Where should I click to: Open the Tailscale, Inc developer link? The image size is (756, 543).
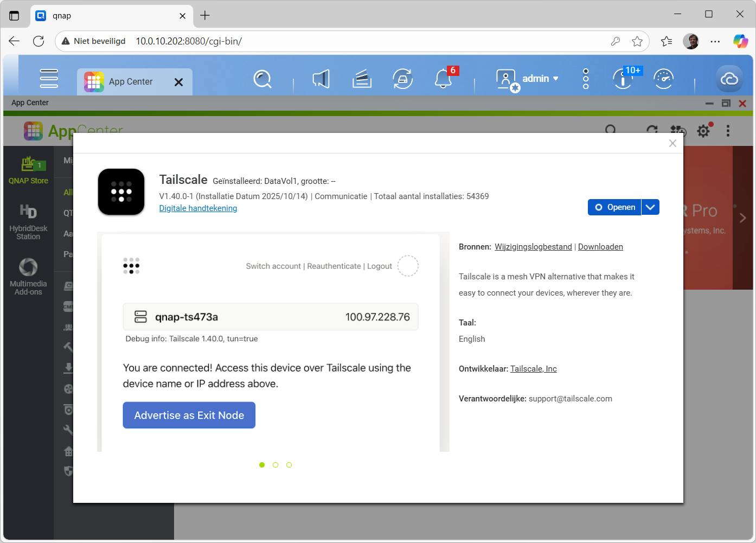[x=534, y=369]
